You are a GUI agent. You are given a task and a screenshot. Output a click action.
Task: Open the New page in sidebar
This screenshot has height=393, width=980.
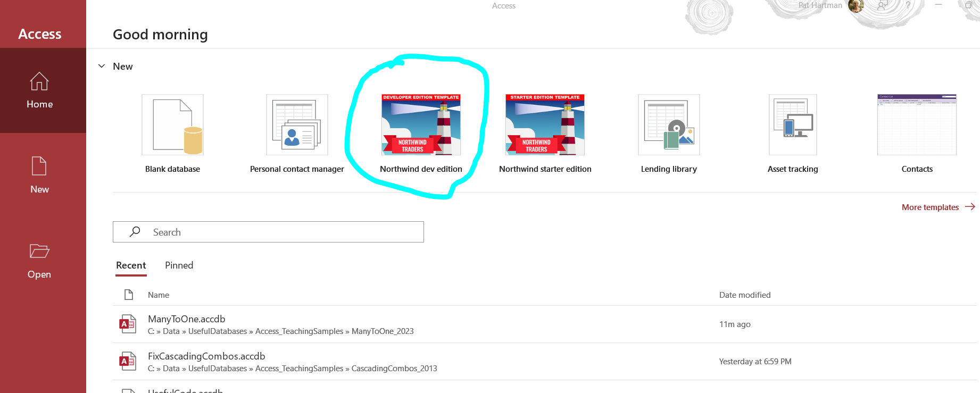[x=40, y=175]
